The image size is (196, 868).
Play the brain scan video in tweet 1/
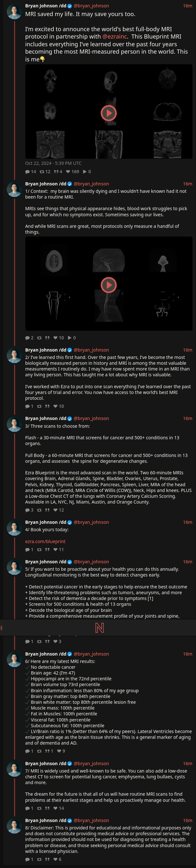coord(109,285)
